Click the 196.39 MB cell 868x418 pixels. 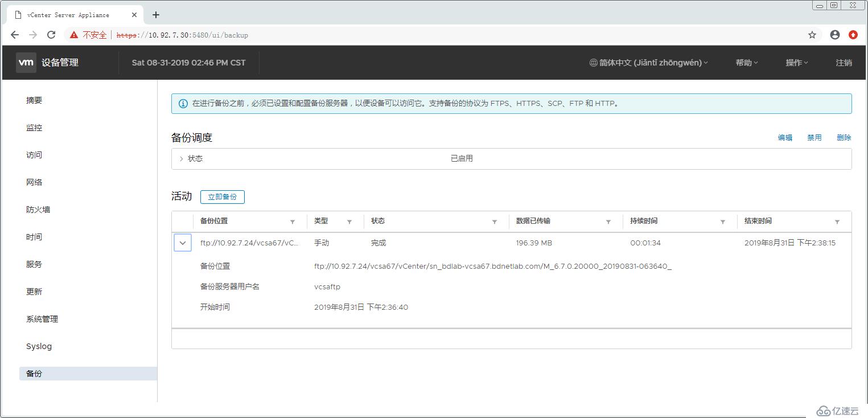[x=534, y=243]
